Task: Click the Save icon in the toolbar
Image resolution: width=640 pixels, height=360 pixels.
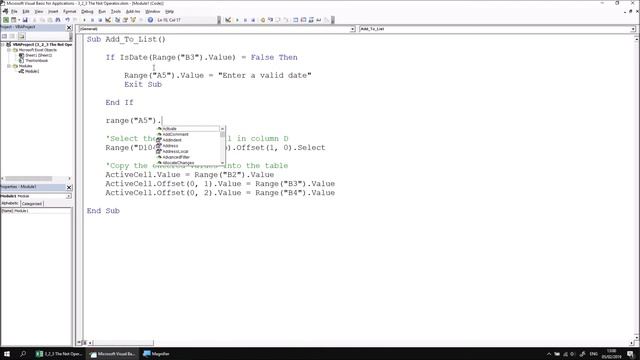Action: coord(25,20)
